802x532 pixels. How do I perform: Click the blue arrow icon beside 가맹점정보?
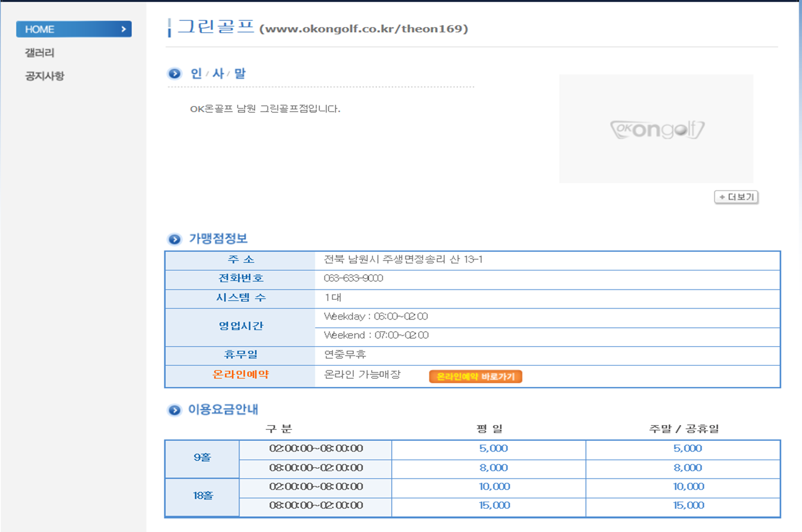coord(174,240)
